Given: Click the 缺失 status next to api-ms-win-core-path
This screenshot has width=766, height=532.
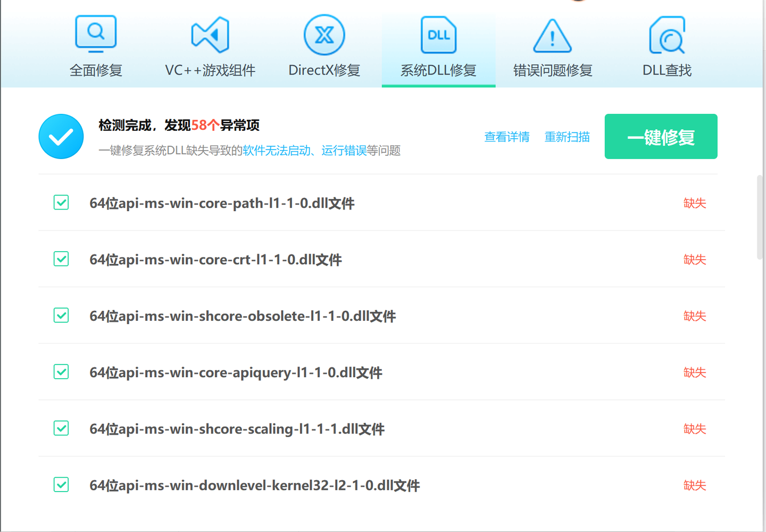Looking at the screenshot, I should pyautogui.click(x=695, y=203).
